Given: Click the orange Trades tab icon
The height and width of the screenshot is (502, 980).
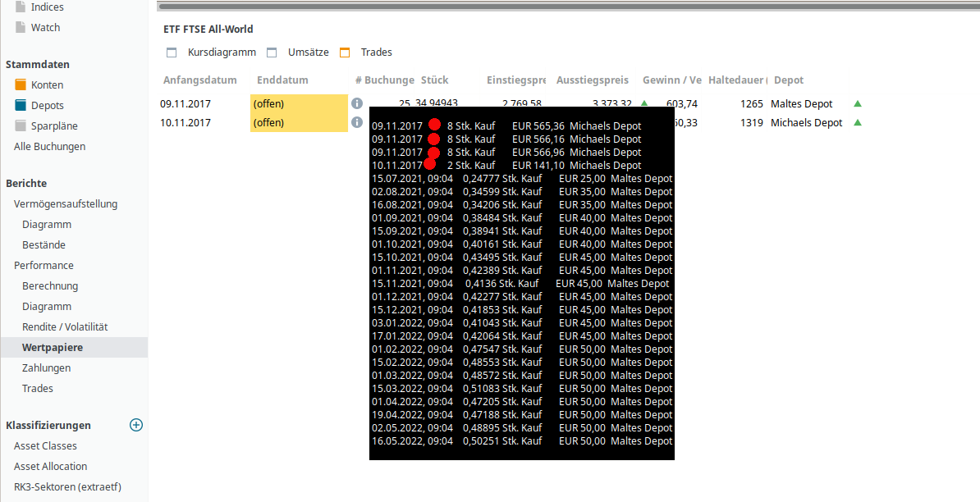Looking at the screenshot, I should coord(345,52).
